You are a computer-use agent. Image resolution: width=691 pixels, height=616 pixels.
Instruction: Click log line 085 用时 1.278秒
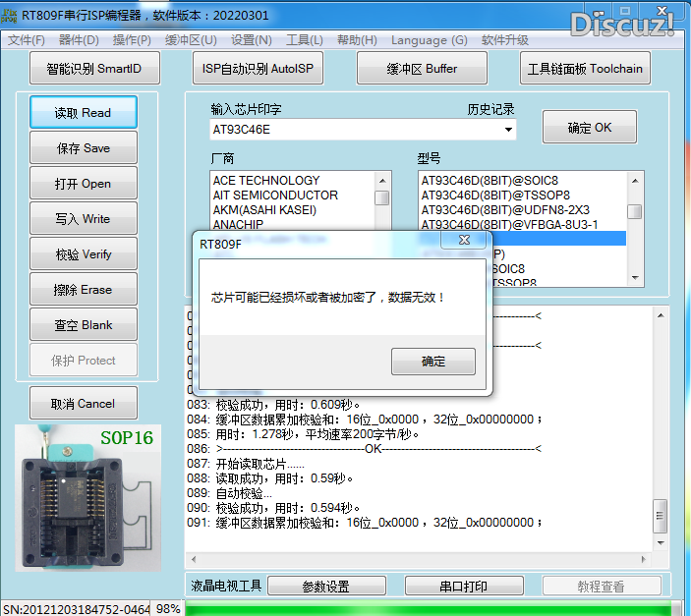point(303,434)
